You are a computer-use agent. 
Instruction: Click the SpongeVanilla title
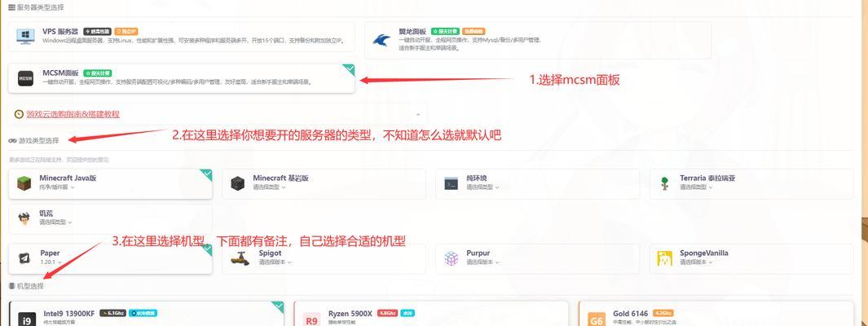[x=704, y=253]
